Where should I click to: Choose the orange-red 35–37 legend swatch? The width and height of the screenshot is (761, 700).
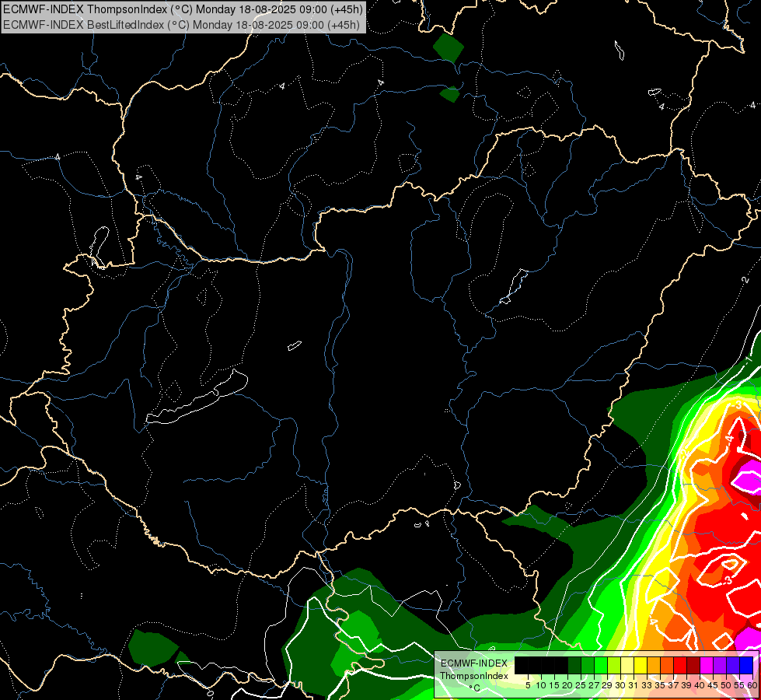coord(667,665)
